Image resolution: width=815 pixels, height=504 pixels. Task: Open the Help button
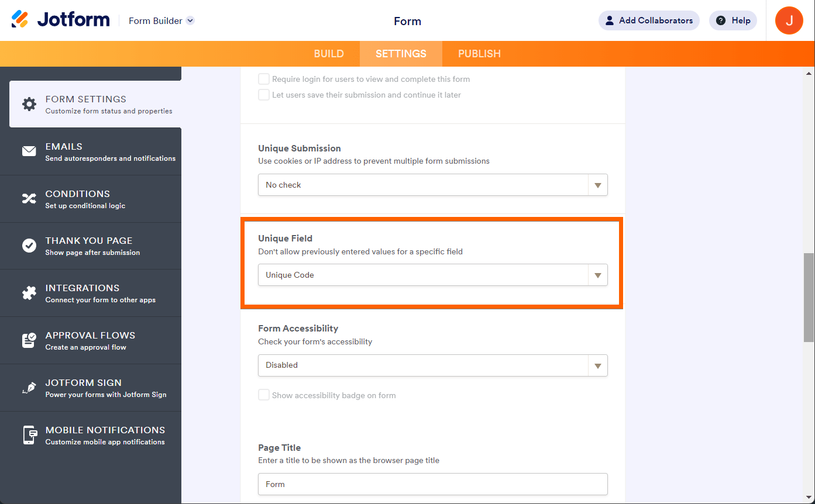(x=733, y=20)
